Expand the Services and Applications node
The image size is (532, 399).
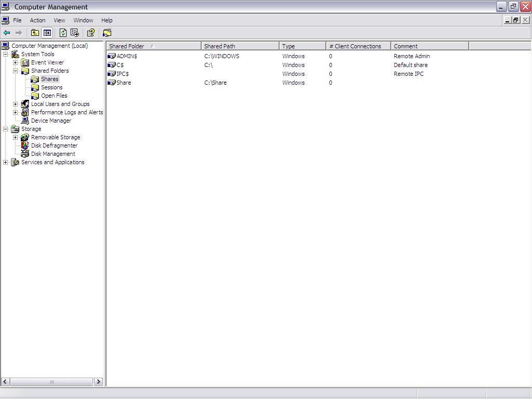5,162
